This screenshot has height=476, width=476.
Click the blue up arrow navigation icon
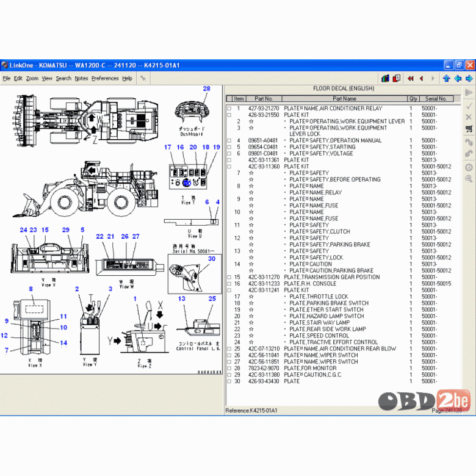point(446,79)
